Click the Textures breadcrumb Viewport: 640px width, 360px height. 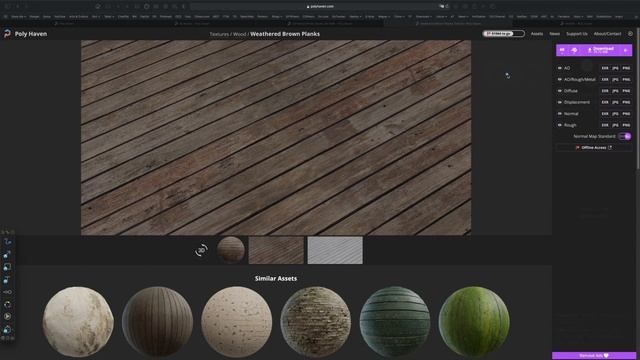pyautogui.click(x=219, y=34)
